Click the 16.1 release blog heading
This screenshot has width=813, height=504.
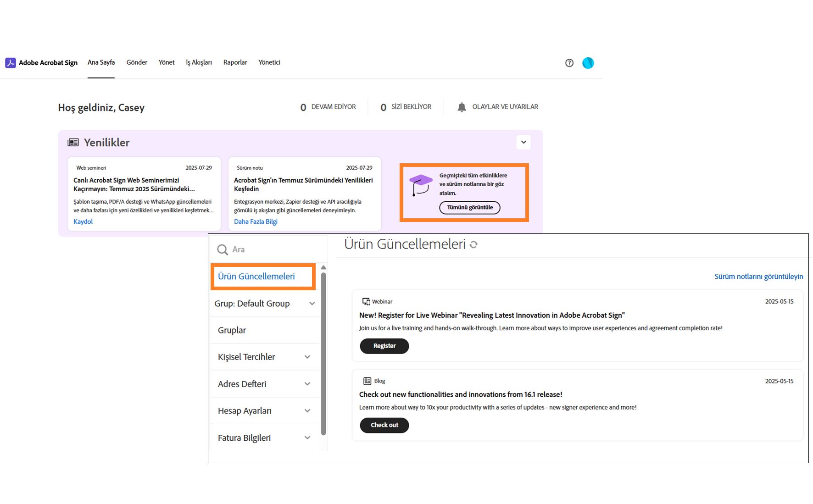click(x=461, y=395)
